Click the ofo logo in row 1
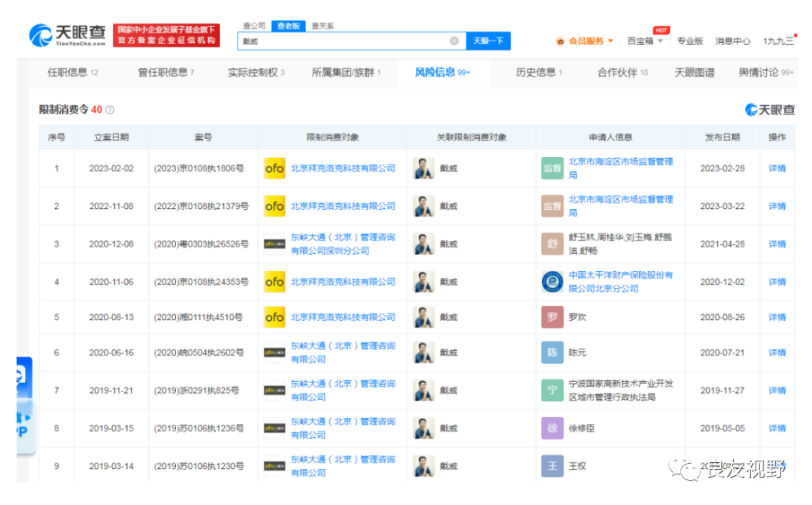Screen dimensions: 812x505 [x=274, y=168]
